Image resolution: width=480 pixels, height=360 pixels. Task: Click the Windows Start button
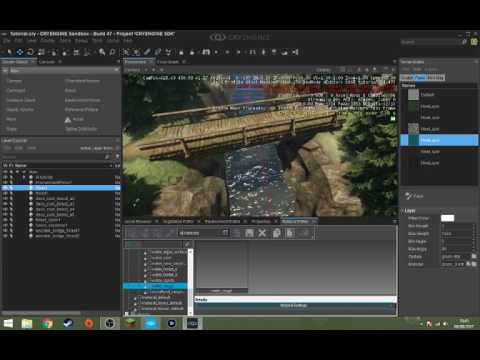[x=8, y=323]
